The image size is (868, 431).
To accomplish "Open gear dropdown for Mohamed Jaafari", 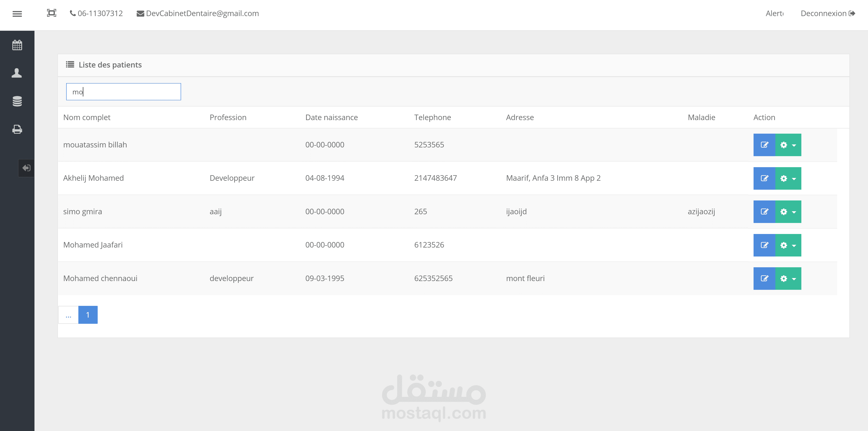I will (x=788, y=245).
